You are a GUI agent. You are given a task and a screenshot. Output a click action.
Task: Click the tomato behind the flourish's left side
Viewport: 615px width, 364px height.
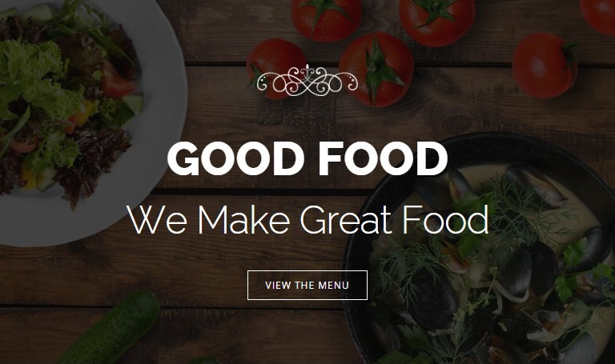pos(275,67)
